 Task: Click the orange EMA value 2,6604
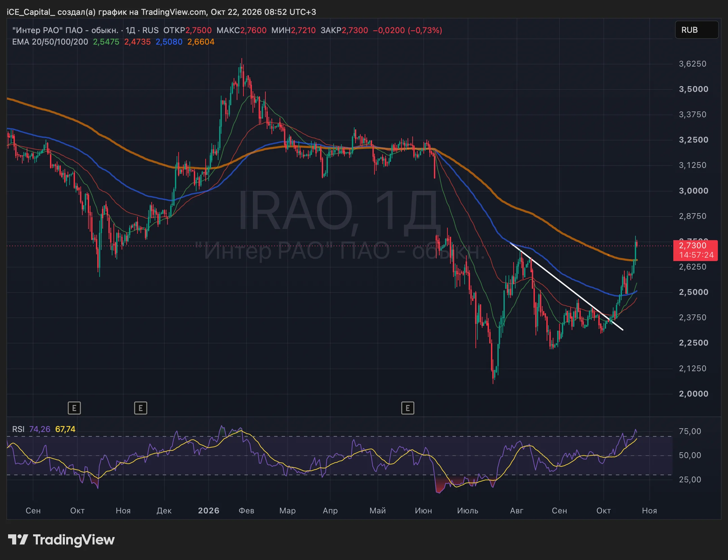[201, 42]
